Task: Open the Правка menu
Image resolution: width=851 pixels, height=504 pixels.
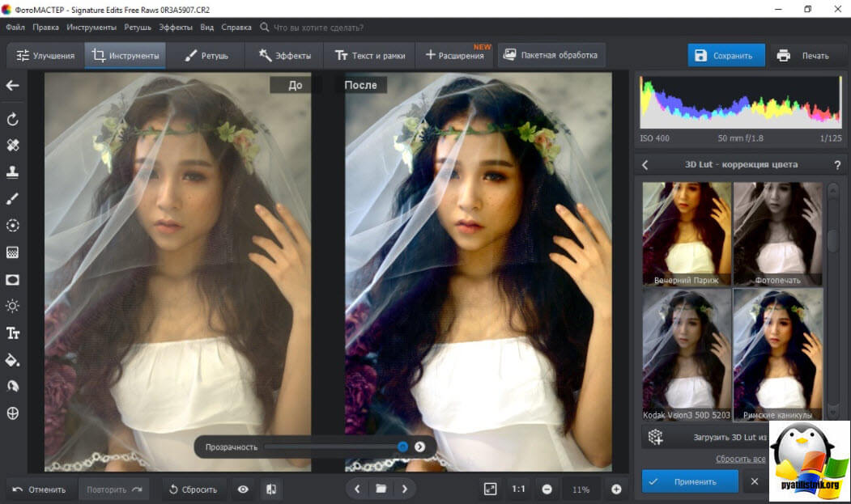Action: [x=45, y=28]
